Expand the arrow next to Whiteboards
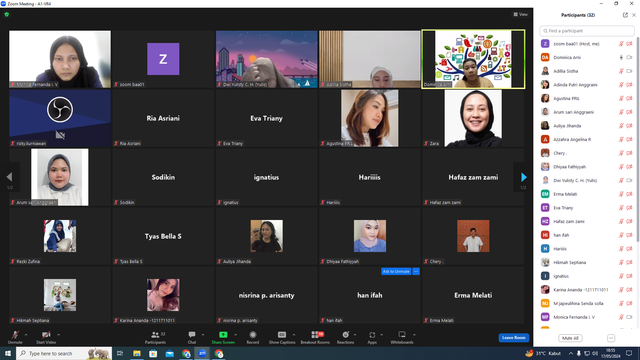The height and width of the screenshot is (360, 640). tap(414, 335)
